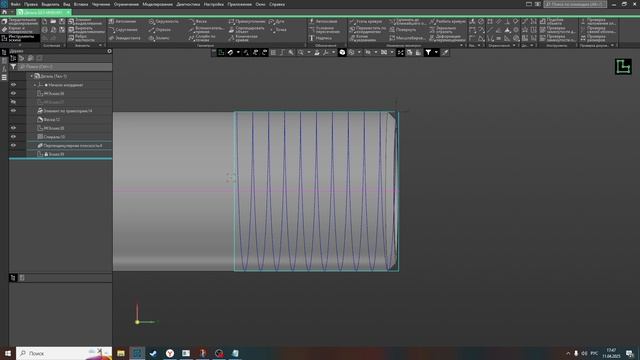The width and height of the screenshot is (640, 360).
Task: Expand the Изменение геометрии group options
Action: pyautogui.click(x=462, y=45)
